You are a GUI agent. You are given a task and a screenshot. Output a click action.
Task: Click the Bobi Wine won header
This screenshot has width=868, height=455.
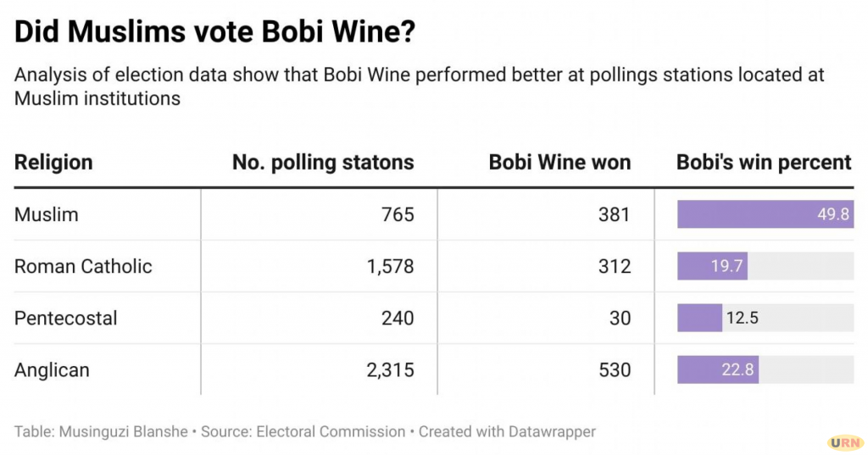(x=559, y=163)
